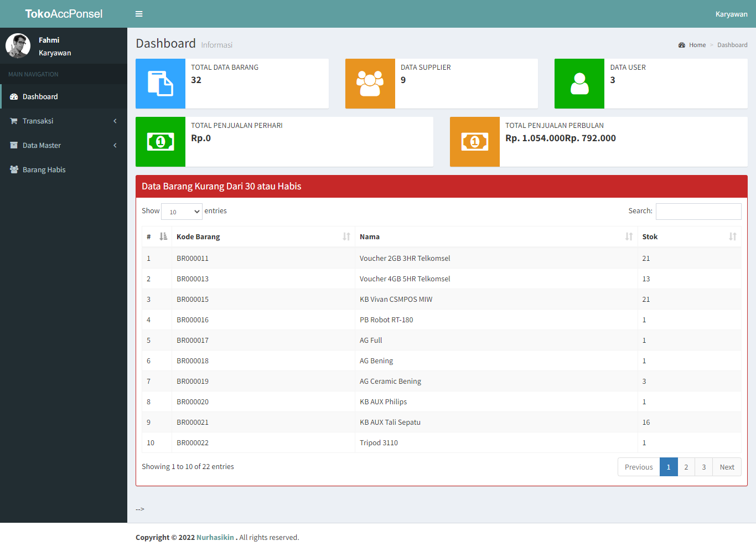756x551 pixels.
Task: Click the Home breadcrumb link
Action: pos(697,45)
